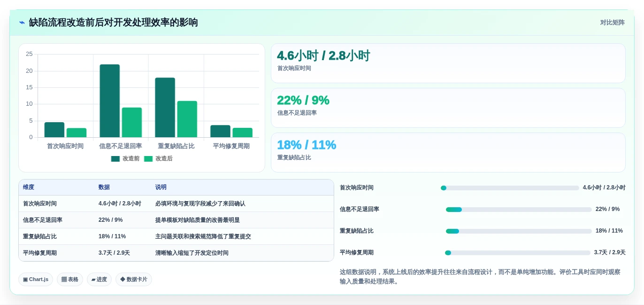Select the 表格 tag chip
The width and height of the screenshot is (644, 305).
coord(70,280)
